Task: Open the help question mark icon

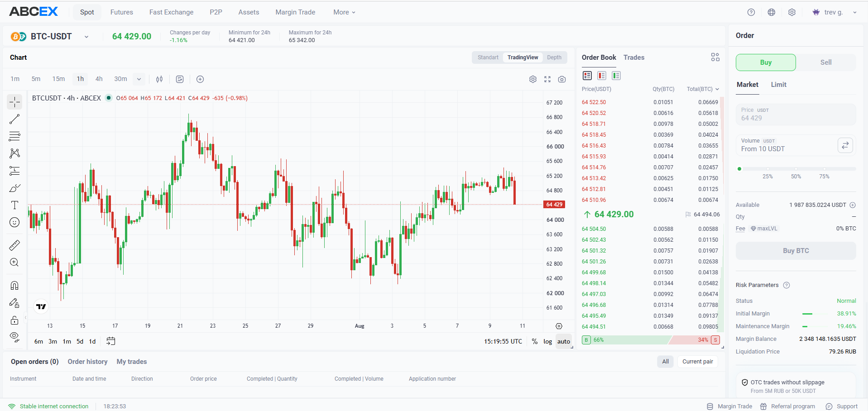Action: 751,12
